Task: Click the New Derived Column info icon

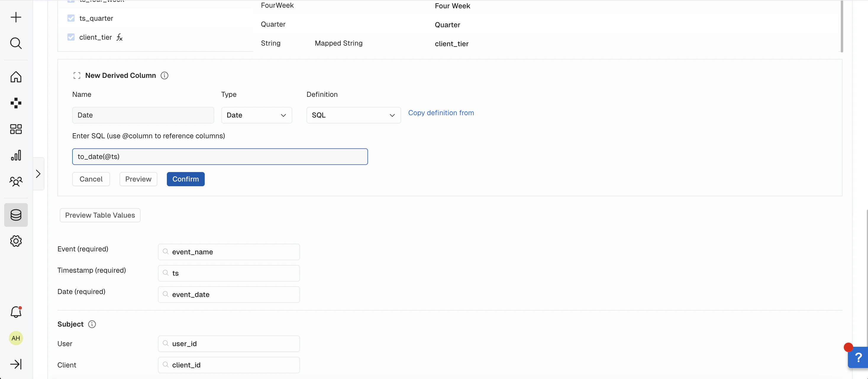Action: pos(164,76)
